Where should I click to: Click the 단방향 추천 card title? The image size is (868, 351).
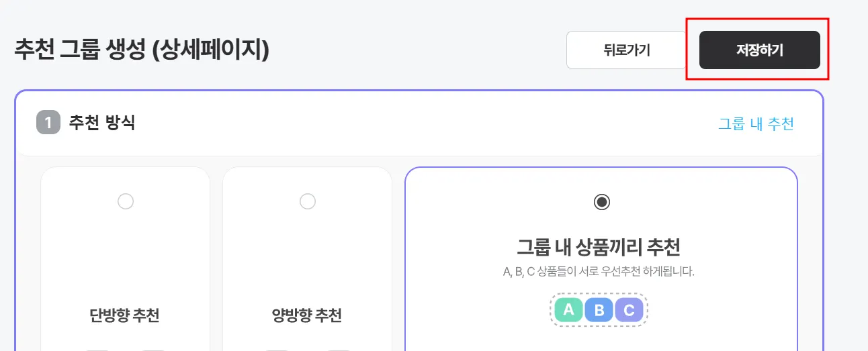point(124,315)
